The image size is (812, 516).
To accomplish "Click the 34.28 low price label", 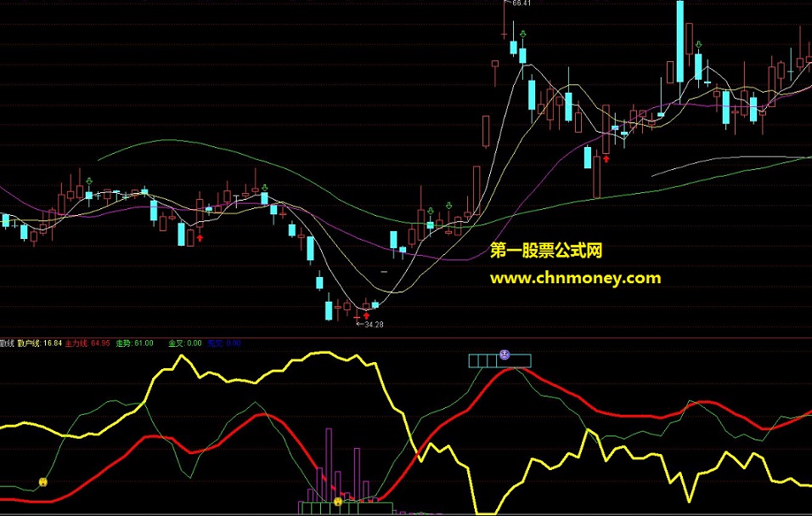I will (374, 325).
